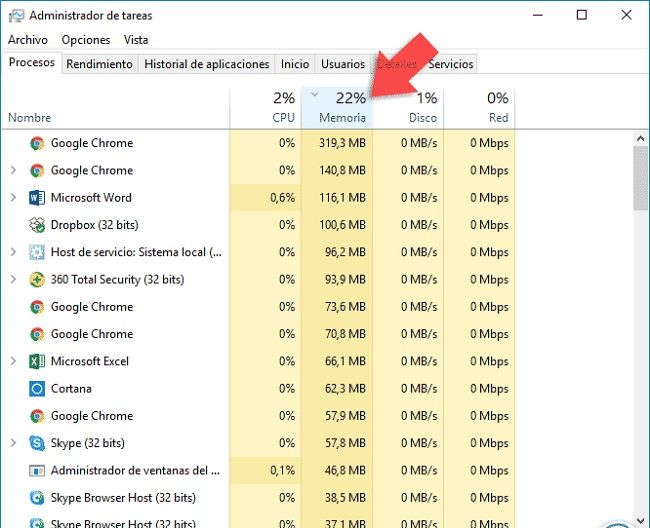Click the Administrador de ventanas icon

(x=37, y=471)
